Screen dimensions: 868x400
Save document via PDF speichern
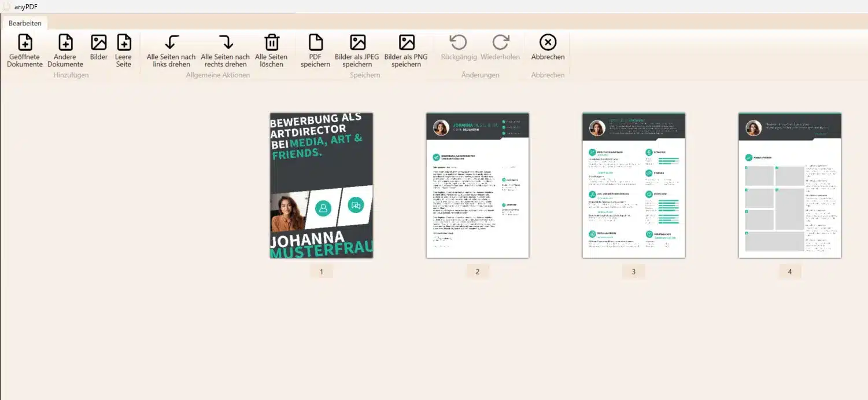tap(315, 43)
